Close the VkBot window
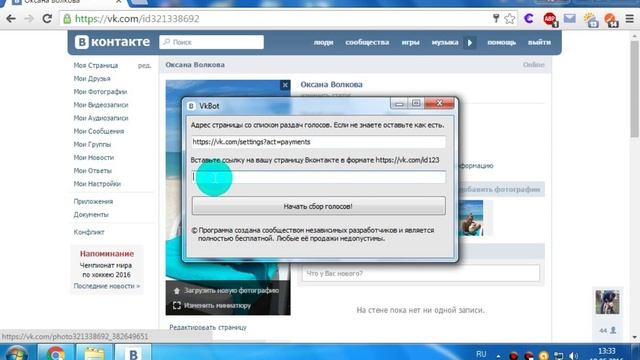Image resolution: width=640 pixels, height=360 pixels. [x=439, y=103]
